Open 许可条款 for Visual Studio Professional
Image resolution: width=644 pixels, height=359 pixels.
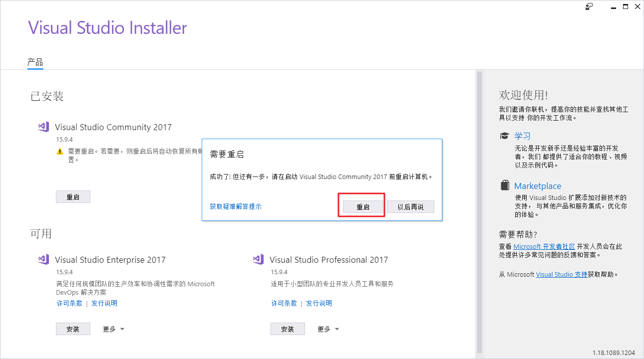tap(284, 303)
